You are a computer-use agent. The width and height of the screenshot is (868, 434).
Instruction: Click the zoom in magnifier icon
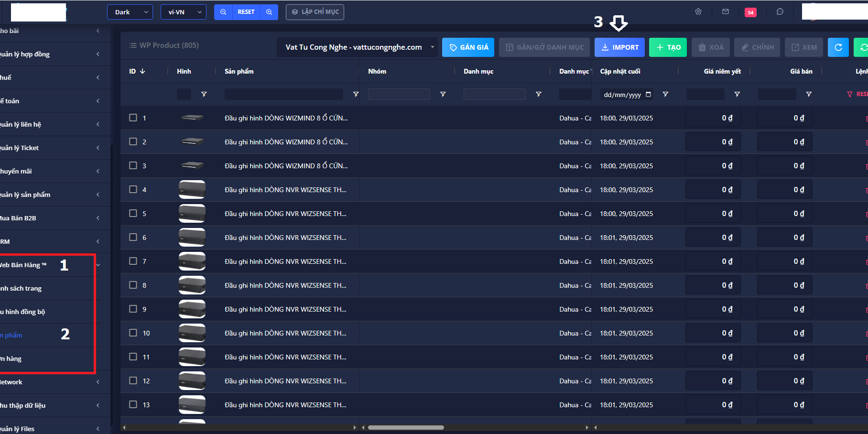coord(269,12)
